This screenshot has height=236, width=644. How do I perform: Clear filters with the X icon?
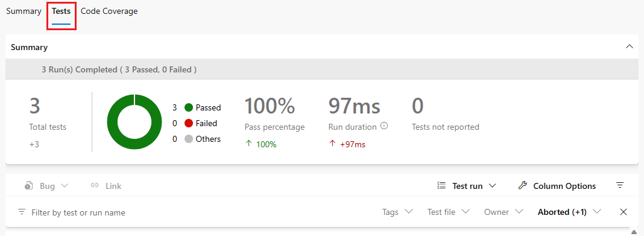point(623,212)
